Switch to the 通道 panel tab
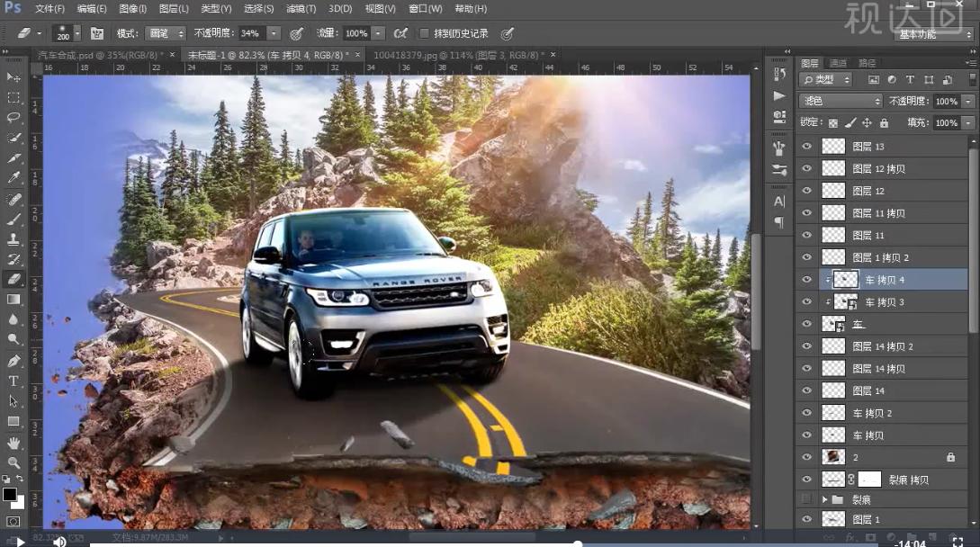 click(838, 62)
